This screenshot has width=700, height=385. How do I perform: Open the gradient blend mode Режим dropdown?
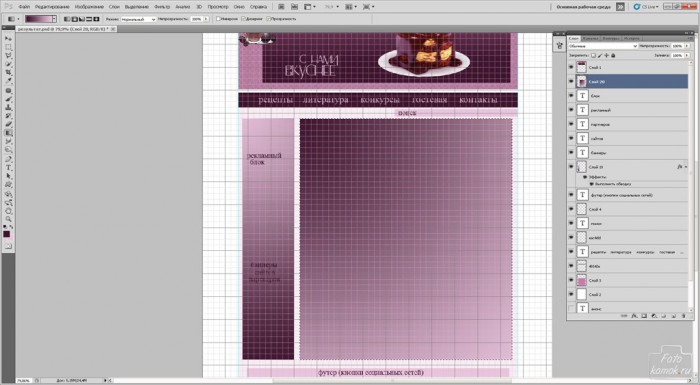point(138,19)
